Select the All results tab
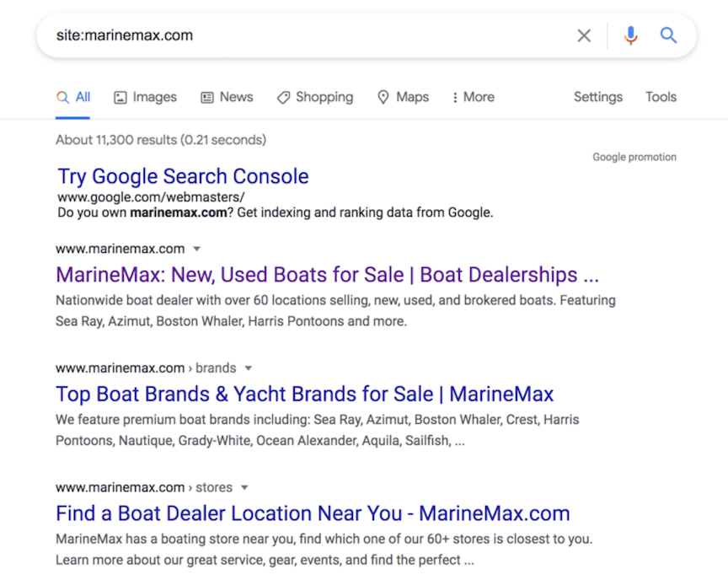Image resolution: width=728 pixels, height=580 pixels. click(x=73, y=97)
